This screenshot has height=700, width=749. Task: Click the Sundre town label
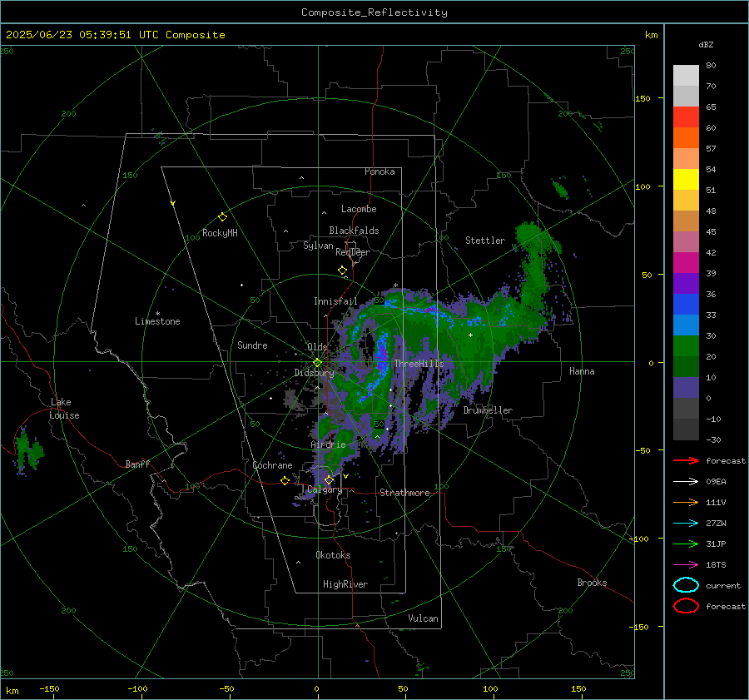click(252, 345)
